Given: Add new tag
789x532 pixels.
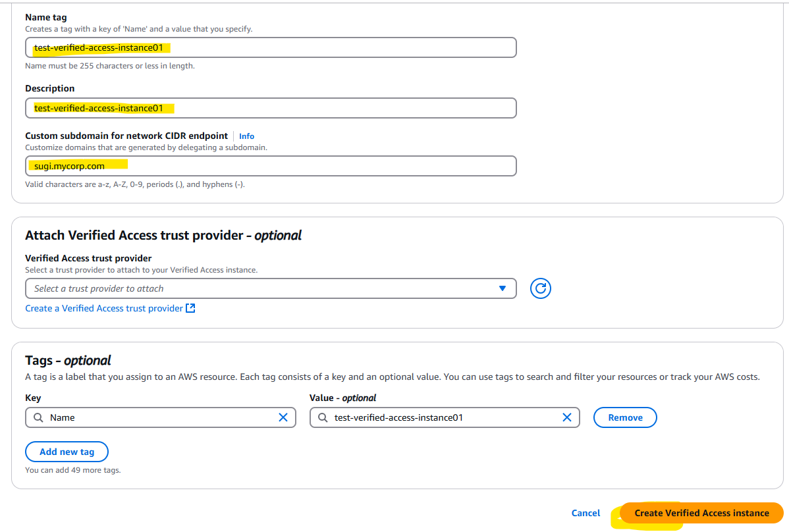Looking at the screenshot, I should coord(67,452).
